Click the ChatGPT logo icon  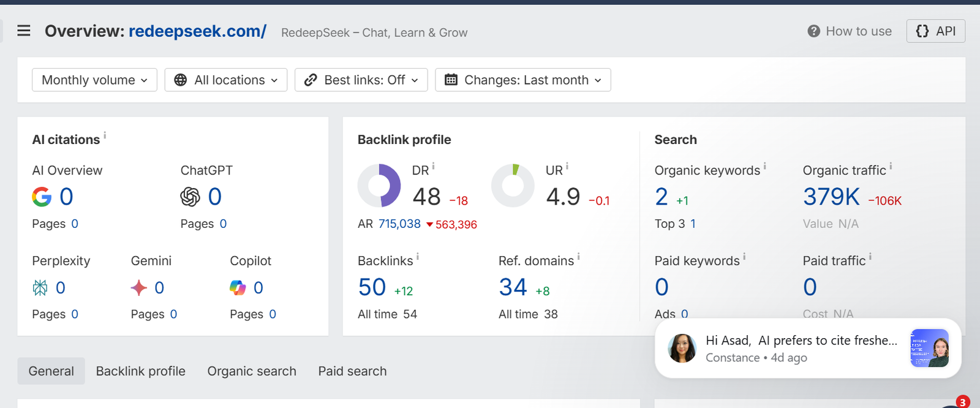(x=190, y=197)
